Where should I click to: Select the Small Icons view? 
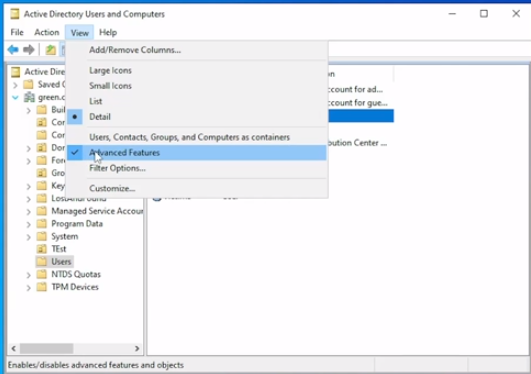click(x=196, y=86)
